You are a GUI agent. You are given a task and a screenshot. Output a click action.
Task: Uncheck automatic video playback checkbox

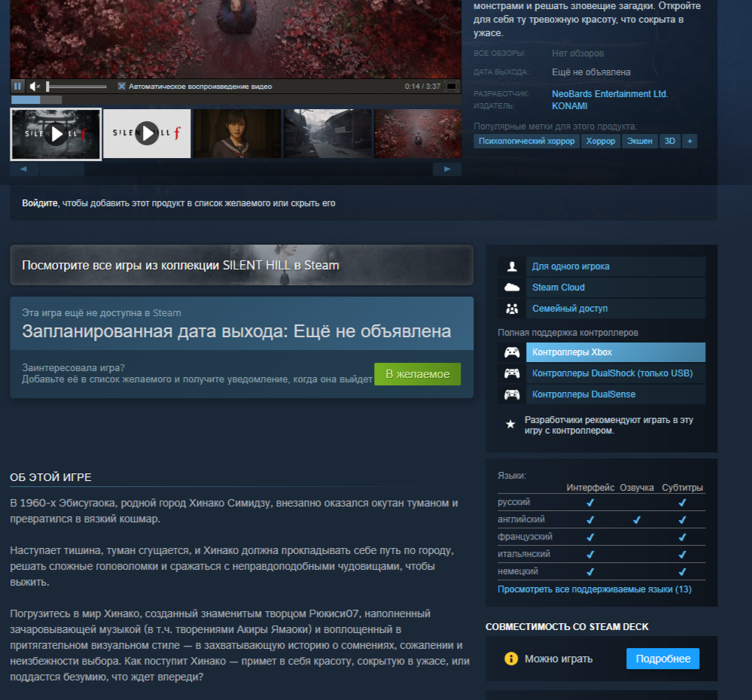coord(121,87)
